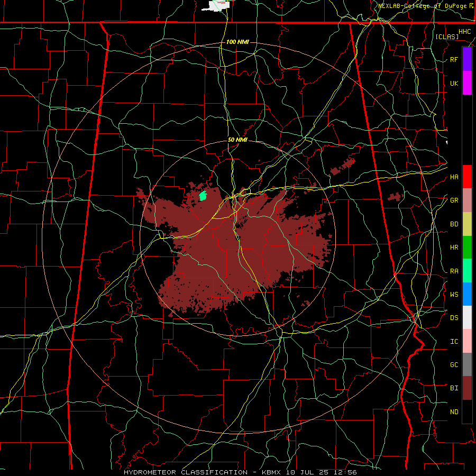476x476 pixels.
Task: Click the UK magenta legend swatch
Action: click(x=467, y=83)
